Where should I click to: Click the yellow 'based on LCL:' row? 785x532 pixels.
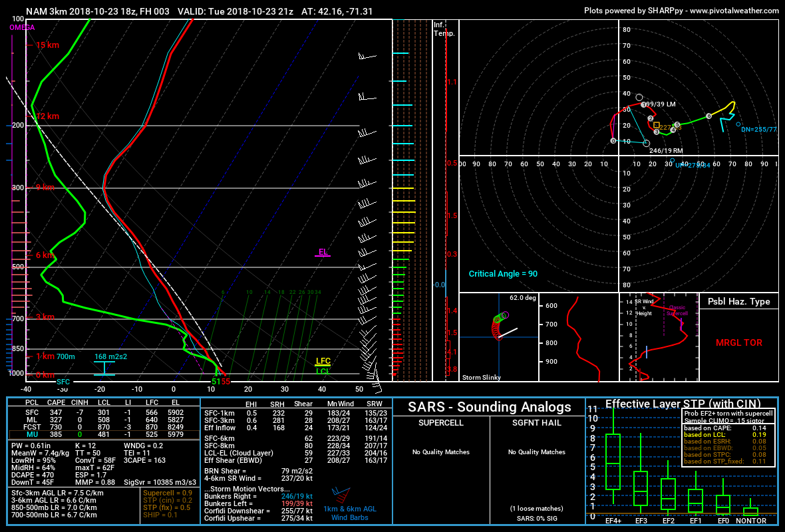(725, 434)
